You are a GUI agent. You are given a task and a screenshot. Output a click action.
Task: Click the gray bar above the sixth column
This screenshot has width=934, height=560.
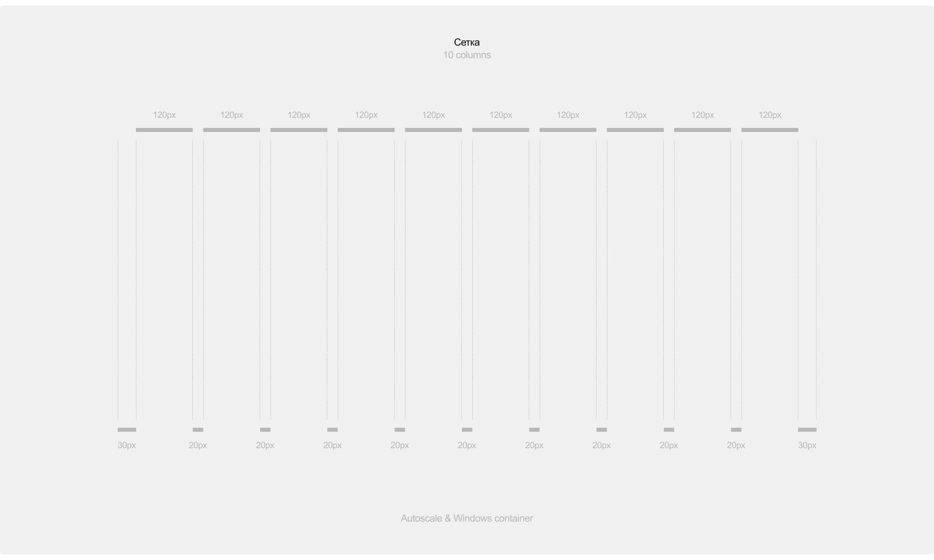point(501,130)
